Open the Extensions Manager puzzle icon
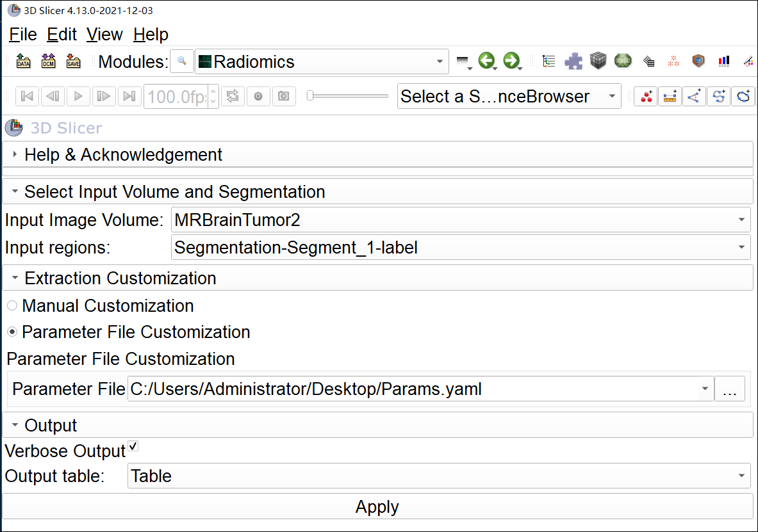758x532 pixels. tap(573, 61)
